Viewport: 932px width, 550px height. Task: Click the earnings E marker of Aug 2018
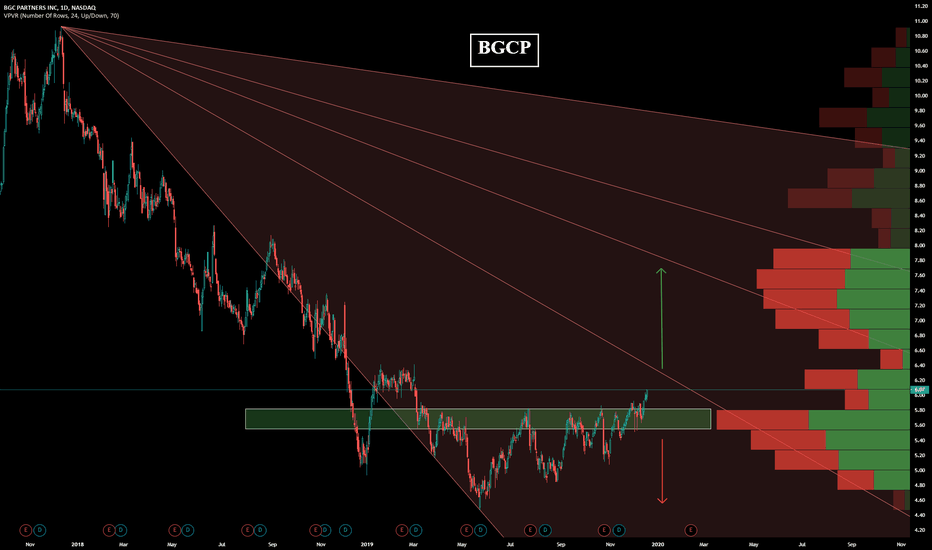247,530
